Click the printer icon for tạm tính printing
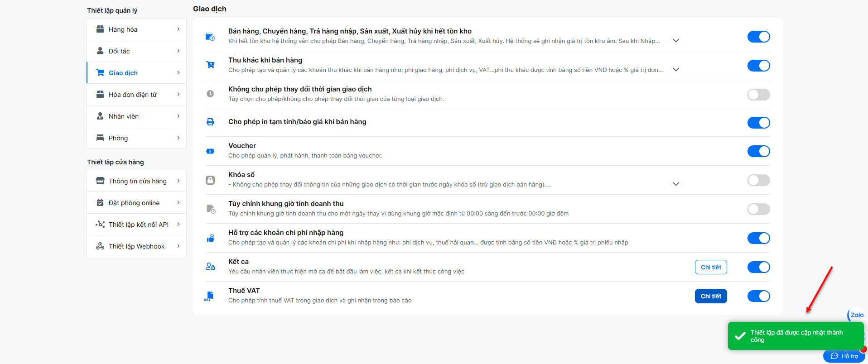The image size is (868, 364). (x=210, y=122)
